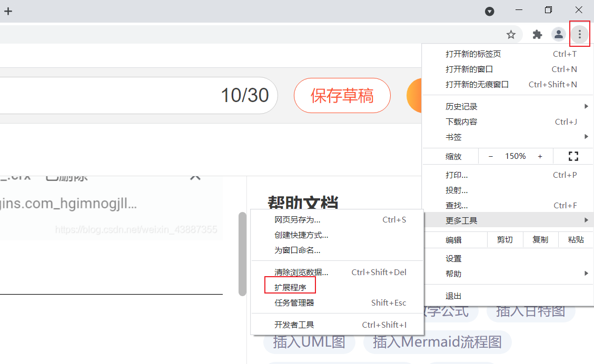
Task: Increase zoom with the plus control
Action: pos(540,156)
